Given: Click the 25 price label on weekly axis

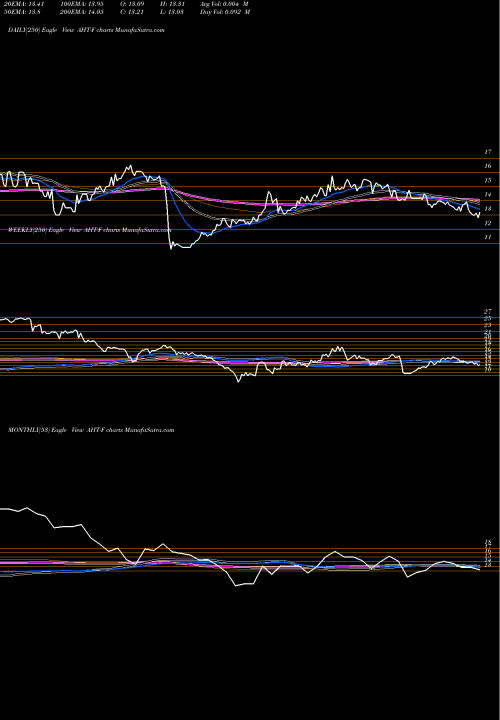Looking at the screenshot, I should coord(488,318).
